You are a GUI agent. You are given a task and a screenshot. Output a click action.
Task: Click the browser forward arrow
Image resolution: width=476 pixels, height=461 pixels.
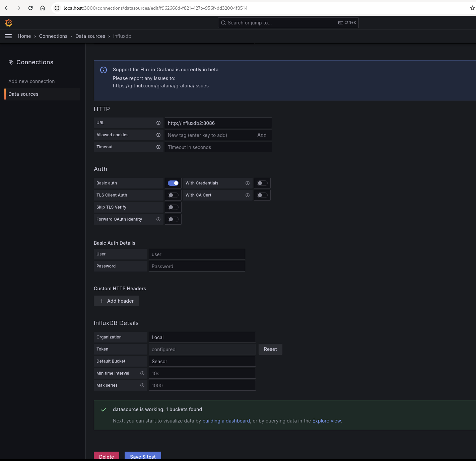point(18,8)
